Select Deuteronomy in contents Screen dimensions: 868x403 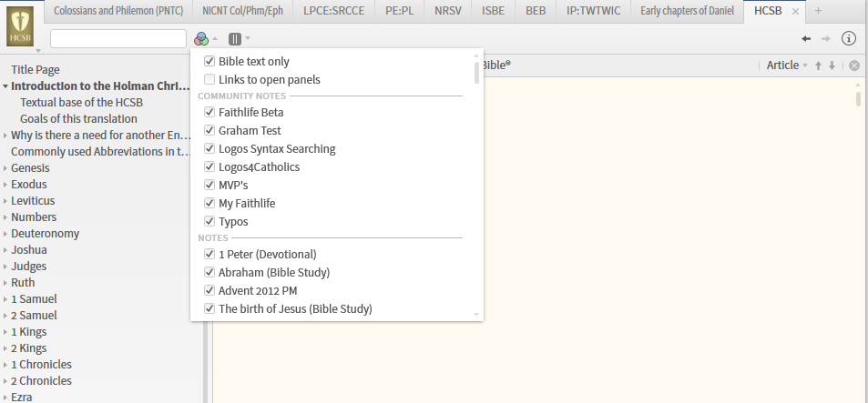45,233
